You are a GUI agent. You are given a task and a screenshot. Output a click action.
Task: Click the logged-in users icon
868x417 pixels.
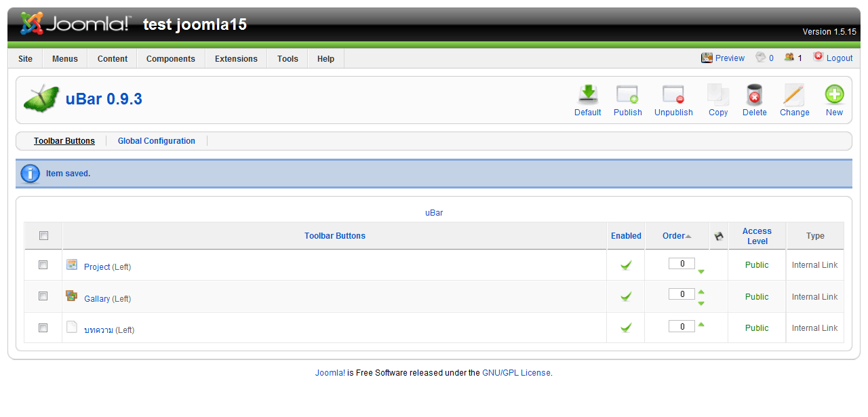point(789,58)
